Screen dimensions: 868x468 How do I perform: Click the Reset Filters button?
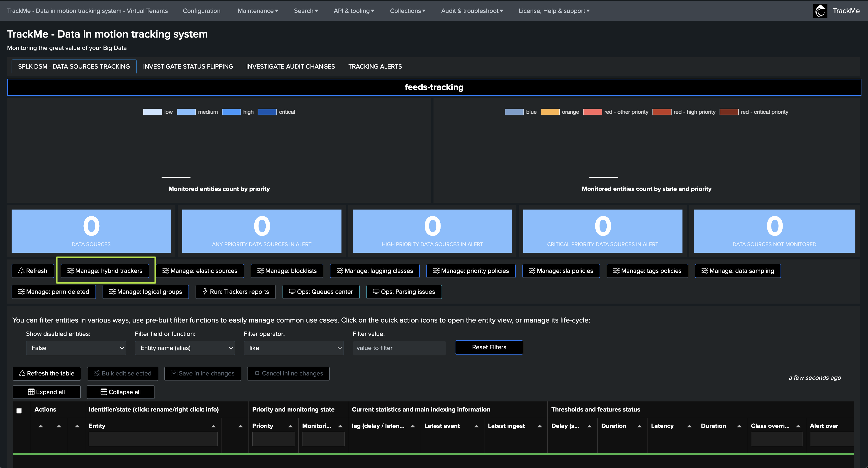tap(489, 347)
